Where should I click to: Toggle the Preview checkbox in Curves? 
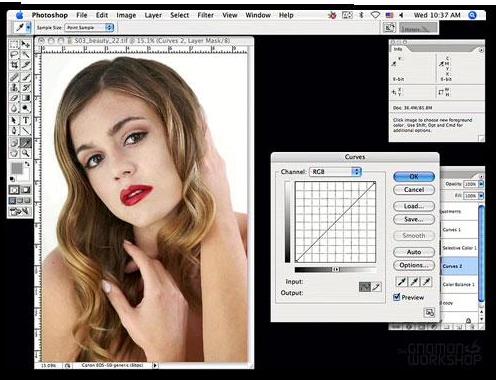point(397,297)
